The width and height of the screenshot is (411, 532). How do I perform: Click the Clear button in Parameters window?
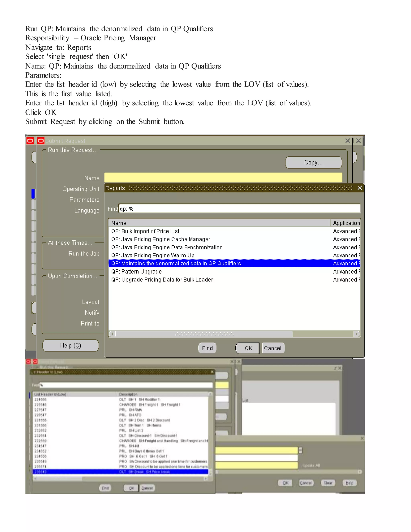pyautogui.click(x=328, y=483)
